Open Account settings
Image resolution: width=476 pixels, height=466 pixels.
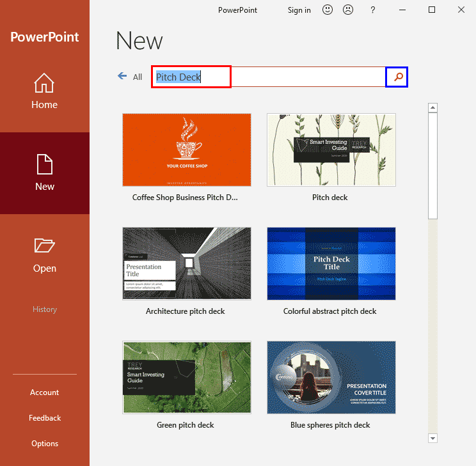point(45,392)
